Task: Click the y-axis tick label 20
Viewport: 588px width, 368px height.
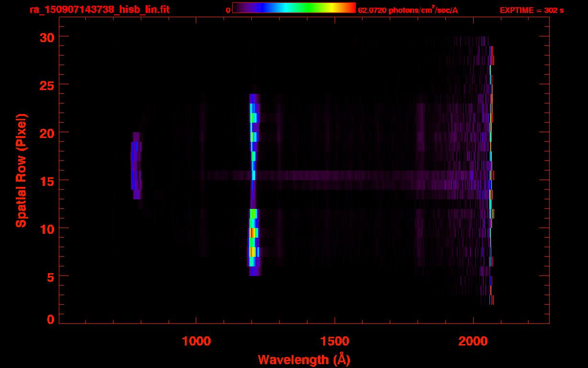Action: point(46,133)
